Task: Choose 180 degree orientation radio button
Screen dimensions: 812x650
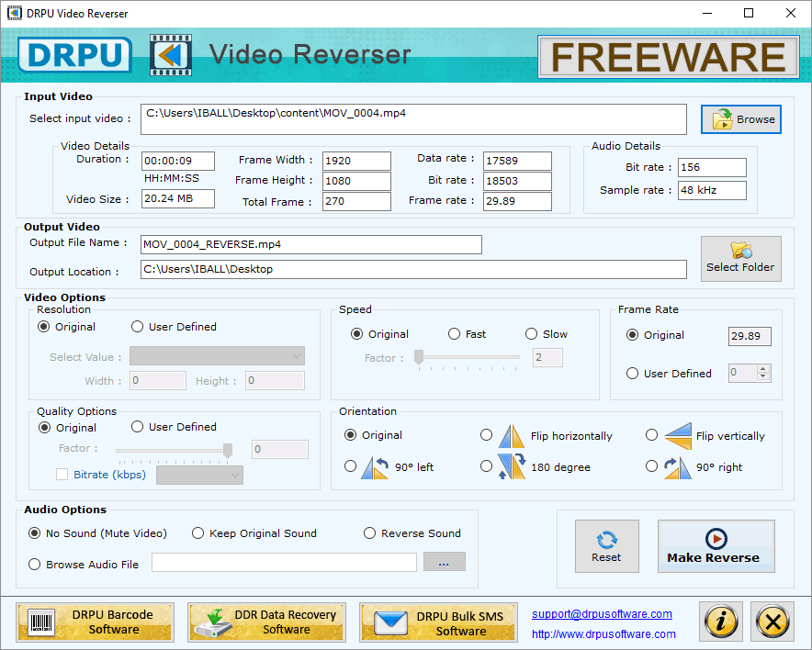Action: (x=486, y=466)
